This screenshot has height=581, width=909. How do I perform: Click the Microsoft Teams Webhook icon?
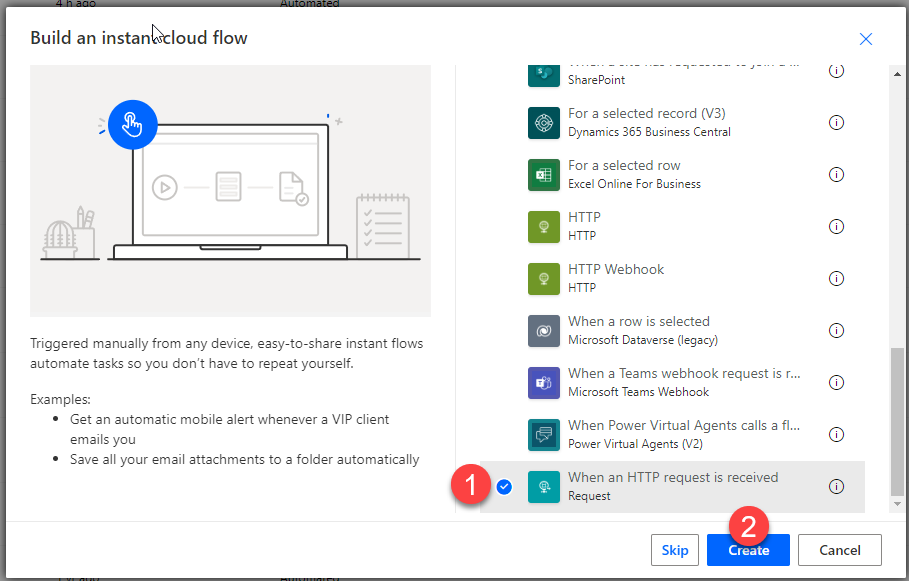[544, 383]
